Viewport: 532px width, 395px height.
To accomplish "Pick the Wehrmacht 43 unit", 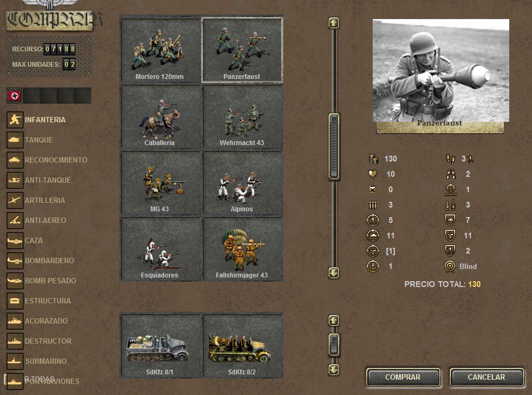I will [x=242, y=116].
